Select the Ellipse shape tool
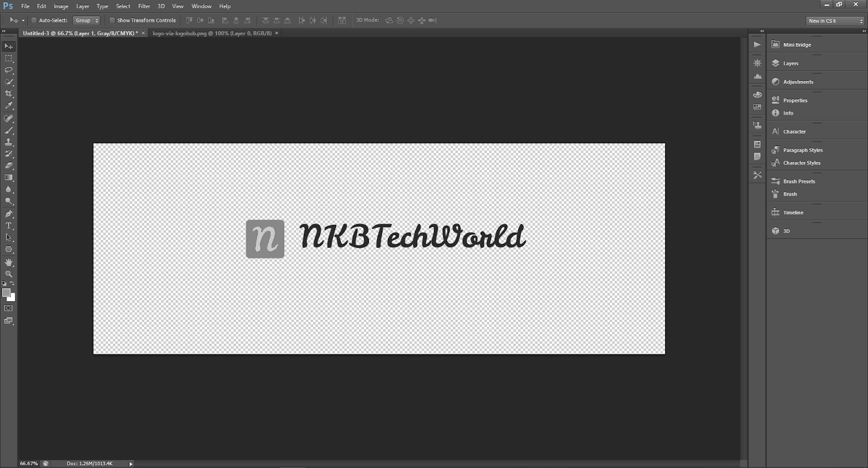Image resolution: width=868 pixels, height=468 pixels. pyautogui.click(x=9, y=250)
